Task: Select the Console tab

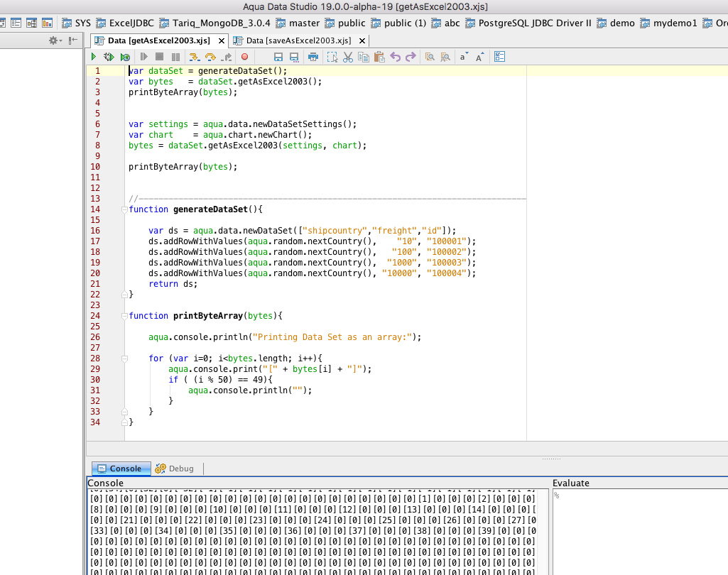Action: [121, 469]
